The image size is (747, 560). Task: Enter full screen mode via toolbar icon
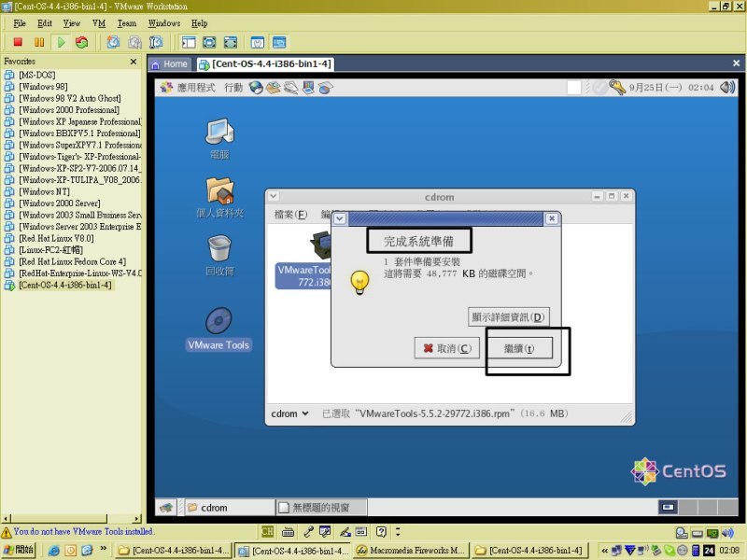click(x=230, y=42)
